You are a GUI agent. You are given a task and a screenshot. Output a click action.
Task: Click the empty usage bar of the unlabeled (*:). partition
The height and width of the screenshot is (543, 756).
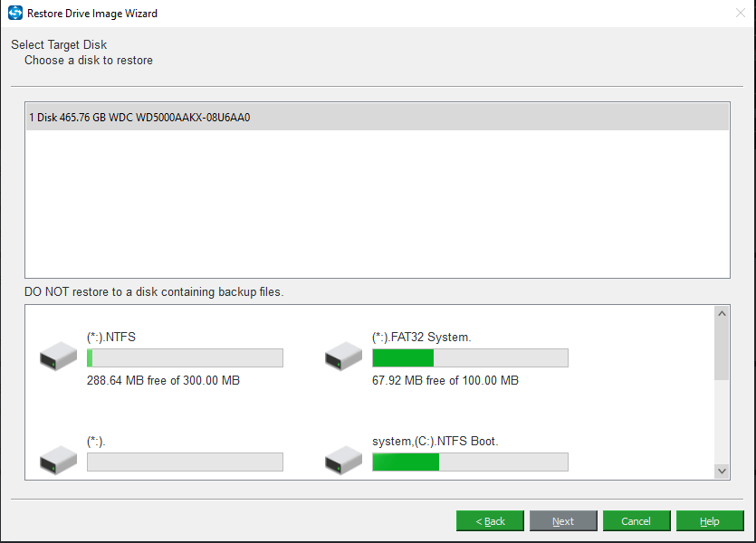click(185, 462)
